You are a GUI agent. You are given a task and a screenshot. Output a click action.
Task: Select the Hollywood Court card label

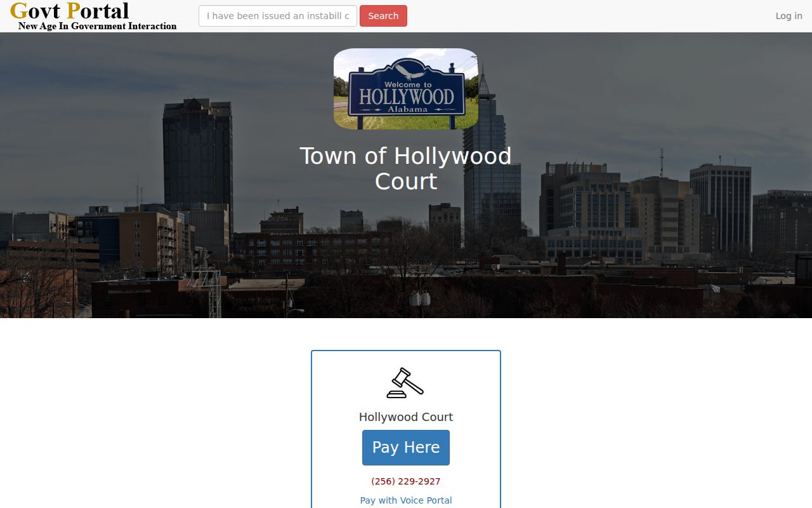[406, 417]
